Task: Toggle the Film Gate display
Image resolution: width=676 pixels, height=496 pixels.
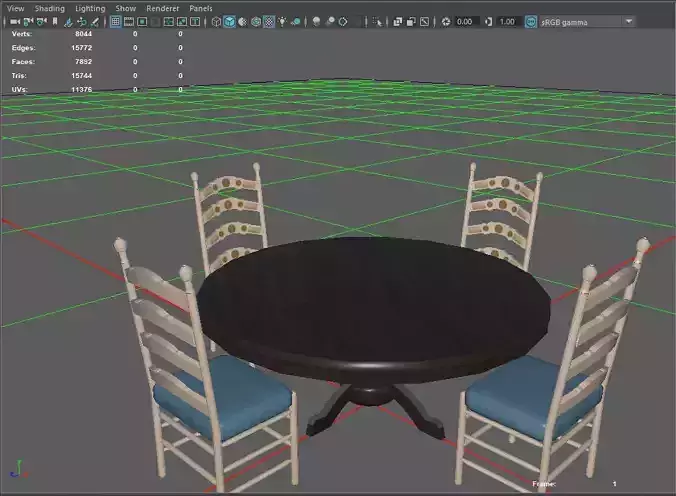Action: click(x=128, y=22)
